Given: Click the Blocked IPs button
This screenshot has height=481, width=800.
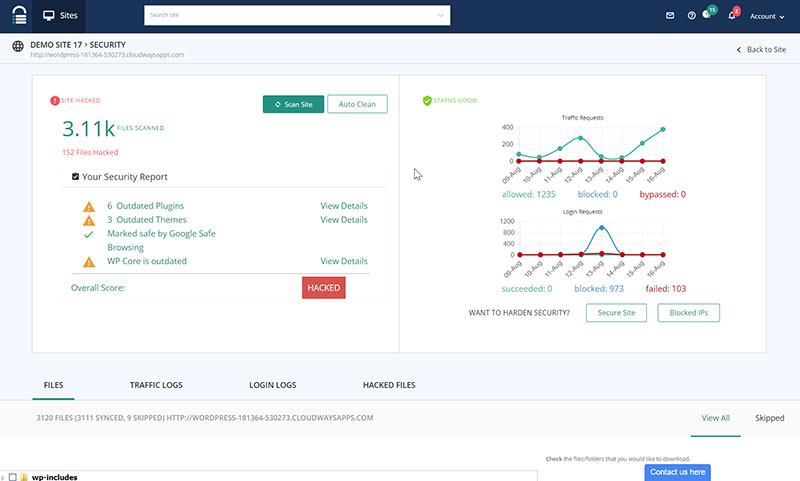Looking at the screenshot, I should tap(689, 313).
